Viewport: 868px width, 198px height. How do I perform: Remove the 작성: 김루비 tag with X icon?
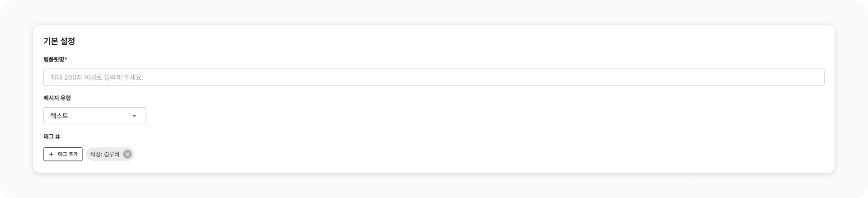pyautogui.click(x=127, y=154)
